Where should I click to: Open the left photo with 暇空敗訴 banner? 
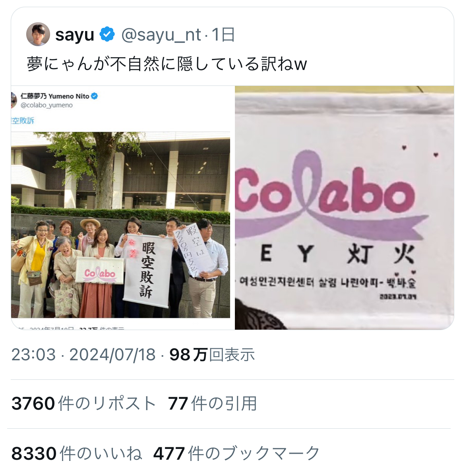(120, 225)
